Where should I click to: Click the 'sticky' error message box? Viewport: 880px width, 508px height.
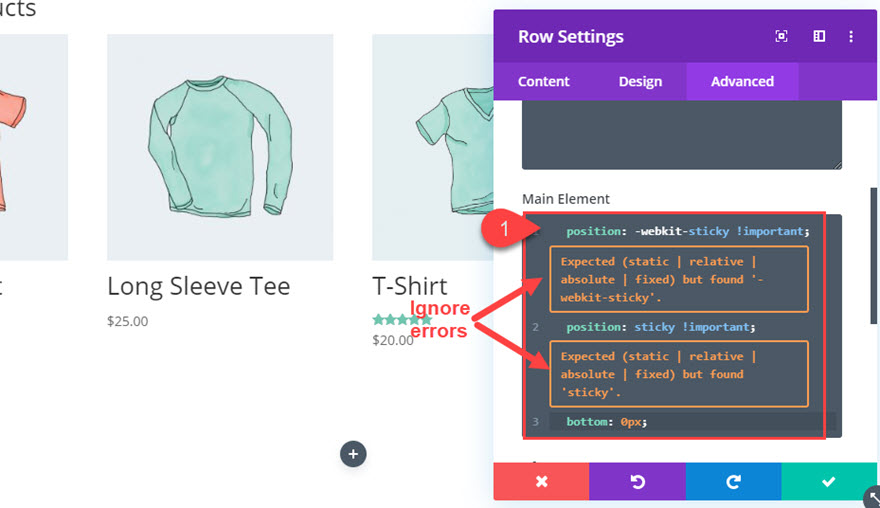click(679, 374)
